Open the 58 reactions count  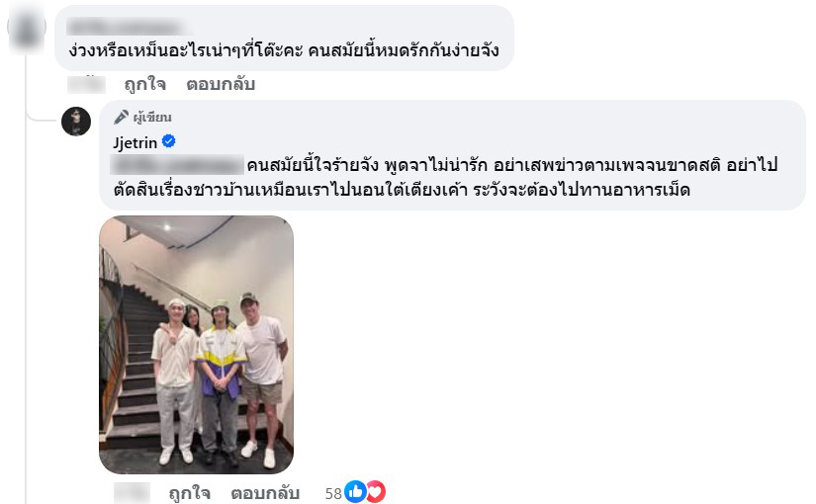333,493
